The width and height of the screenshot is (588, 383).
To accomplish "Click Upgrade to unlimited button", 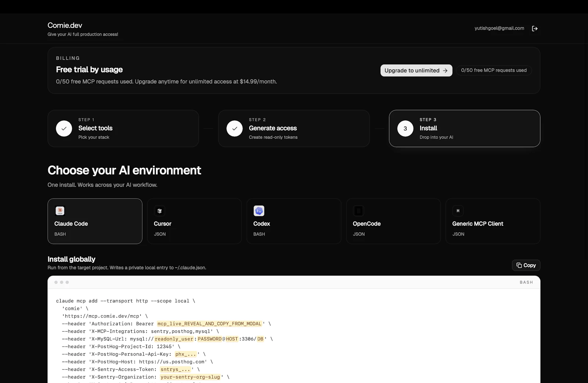I will tap(416, 71).
